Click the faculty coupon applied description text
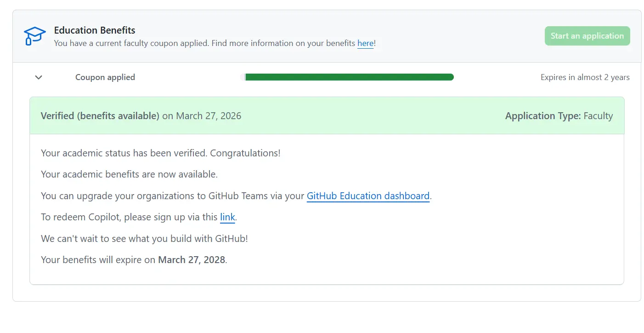Viewport: 644px width, 333px height. (215, 43)
